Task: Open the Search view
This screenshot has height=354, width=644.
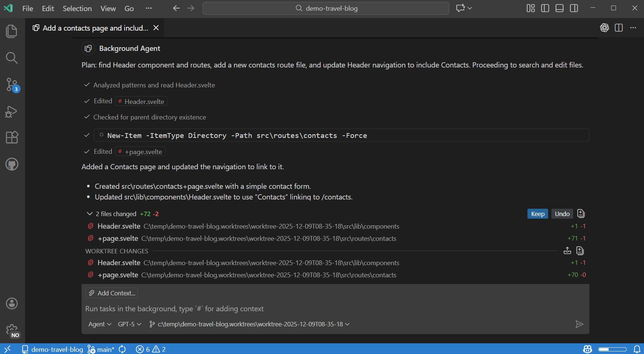Action: coord(11,58)
